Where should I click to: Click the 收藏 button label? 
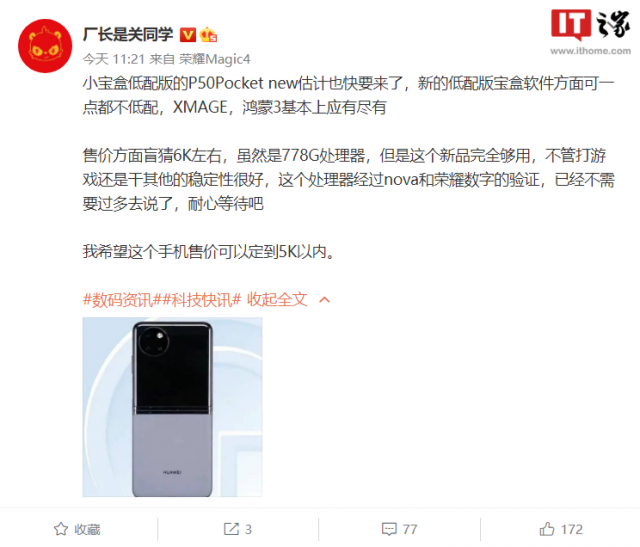point(87,529)
